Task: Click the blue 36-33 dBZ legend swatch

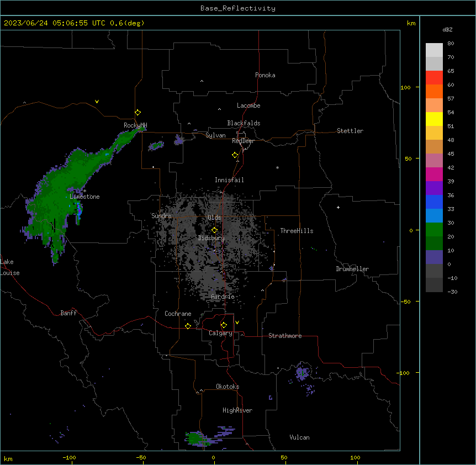Action: pos(434,202)
